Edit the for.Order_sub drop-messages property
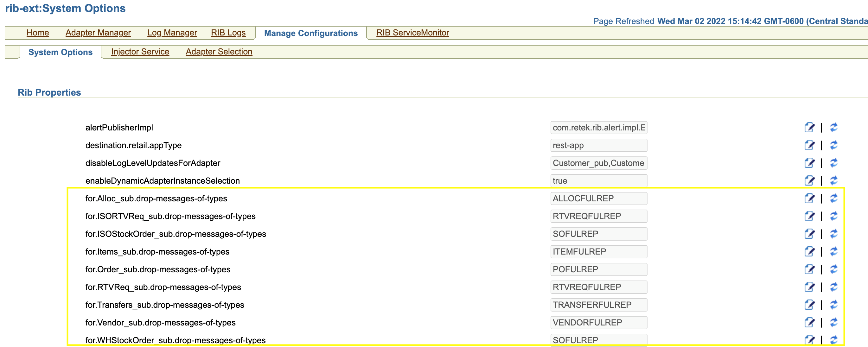Viewport: 868px width, 347px height. (809, 269)
